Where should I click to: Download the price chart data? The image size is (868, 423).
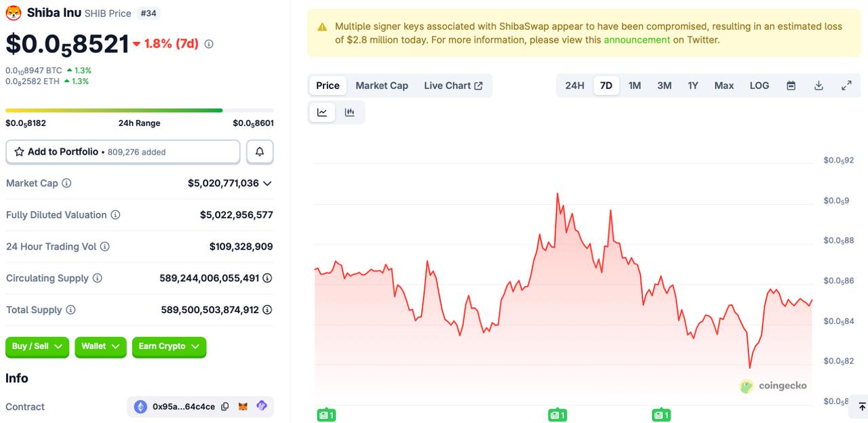click(x=818, y=85)
